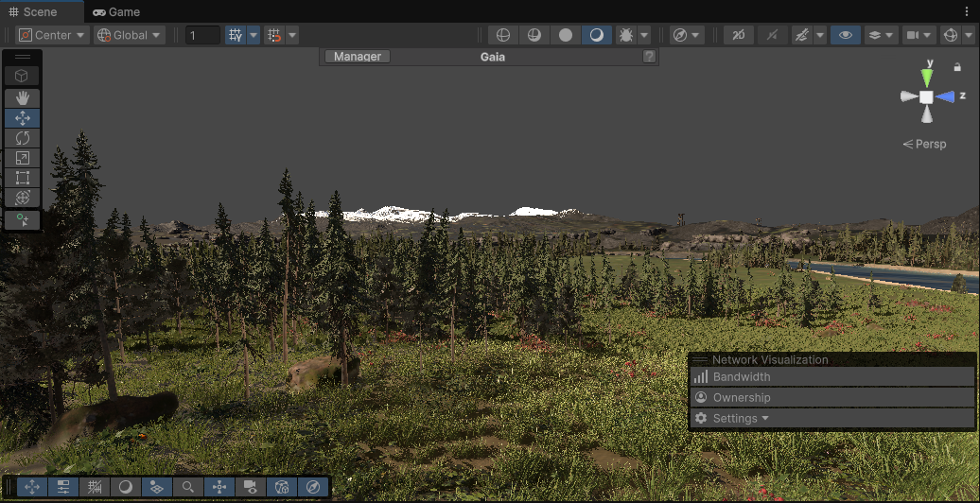This screenshot has height=503, width=980.
Task: Click the Manager button in Gaia panel
Action: (358, 57)
